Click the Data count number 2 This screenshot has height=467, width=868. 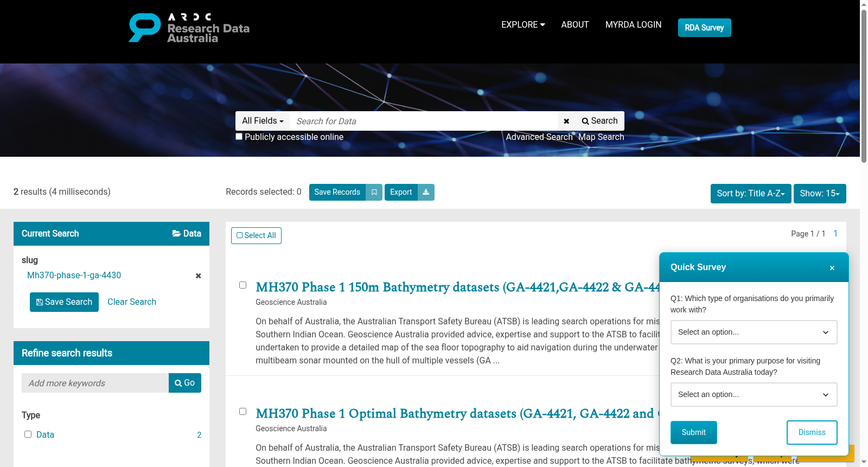pos(199,435)
